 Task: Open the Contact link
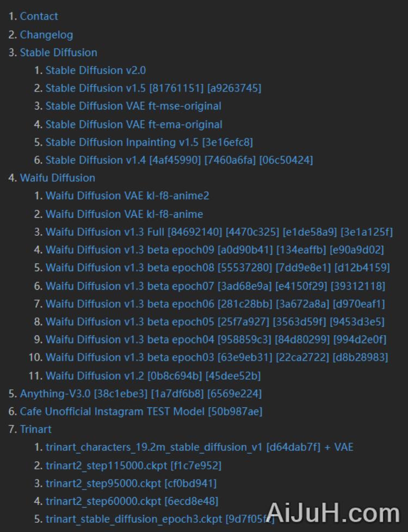[39, 16]
